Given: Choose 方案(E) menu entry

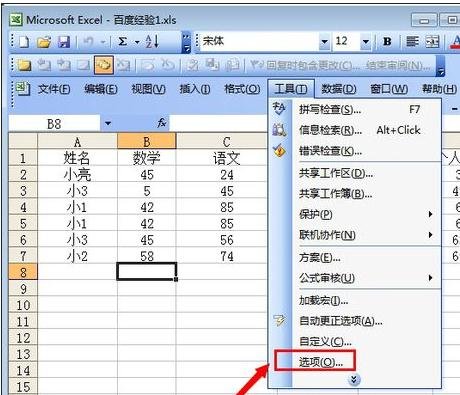Looking at the screenshot, I should [x=355, y=257].
